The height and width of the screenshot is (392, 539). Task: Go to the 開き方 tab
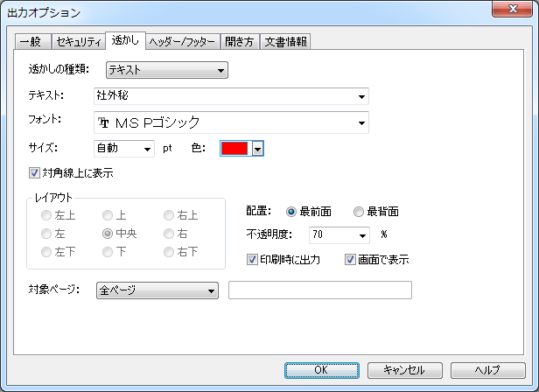tap(238, 42)
